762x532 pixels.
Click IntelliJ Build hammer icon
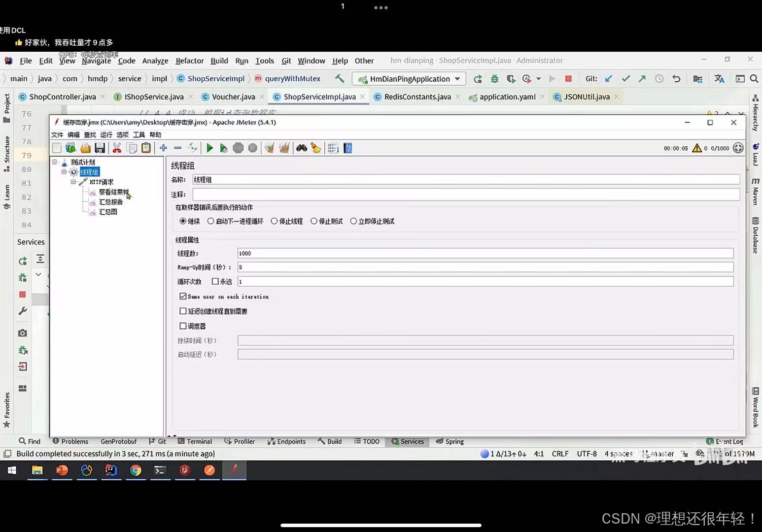click(339, 78)
